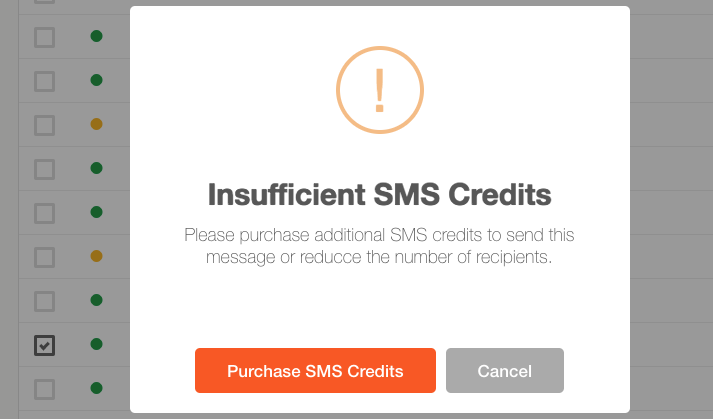Click the Purchase SMS Credits button
The height and width of the screenshot is (419, 713).
(x=315, y=370)
